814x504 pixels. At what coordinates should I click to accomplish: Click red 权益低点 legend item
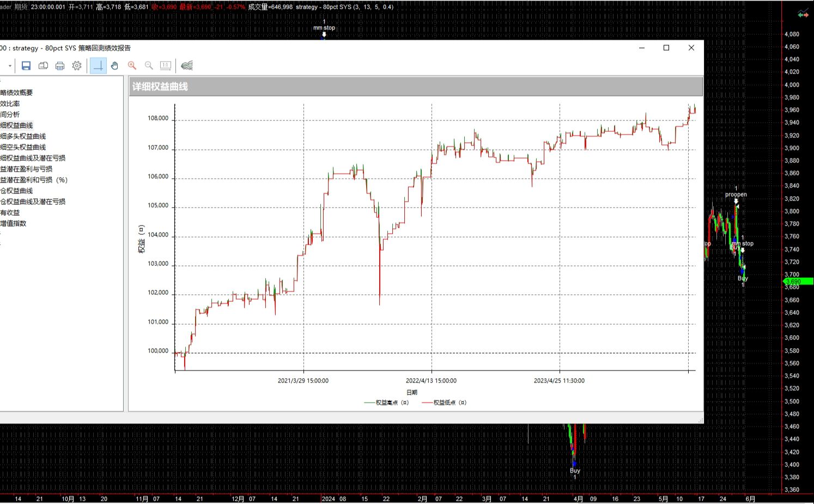(444, 403)
